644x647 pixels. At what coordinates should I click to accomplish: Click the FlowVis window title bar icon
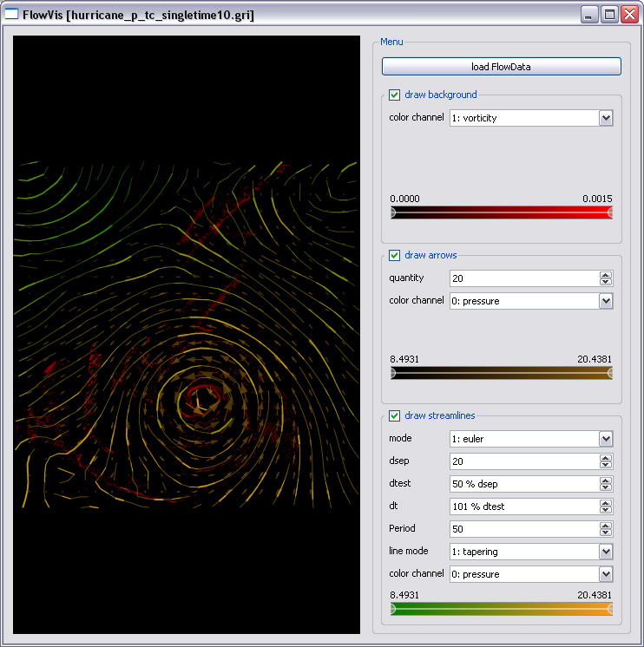pos(12,15)
